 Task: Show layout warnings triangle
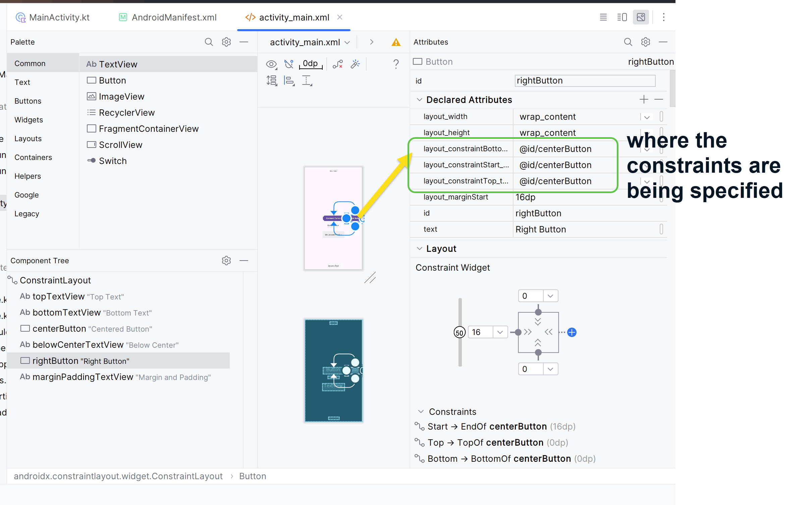click(x=396, y=42)
